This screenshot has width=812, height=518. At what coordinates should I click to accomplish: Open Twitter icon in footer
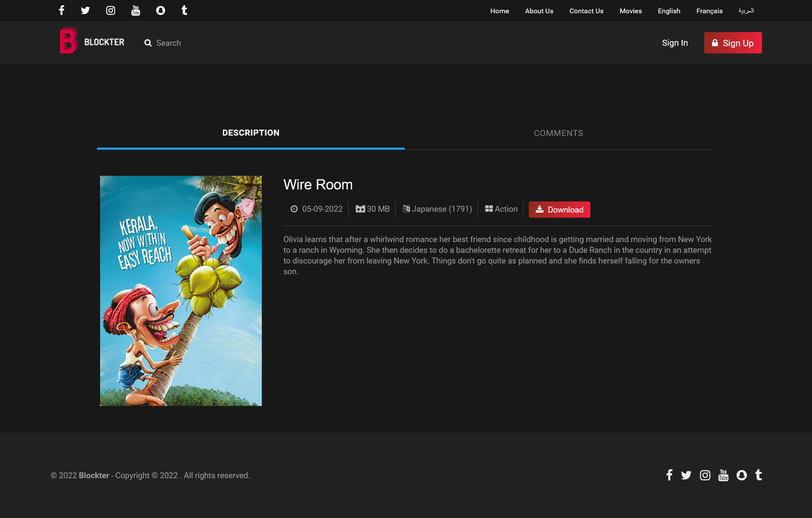(686, 475)
